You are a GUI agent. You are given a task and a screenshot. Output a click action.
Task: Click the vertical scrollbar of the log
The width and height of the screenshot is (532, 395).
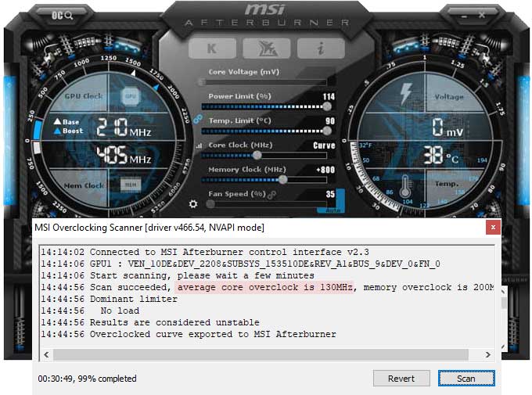(504, 318)
